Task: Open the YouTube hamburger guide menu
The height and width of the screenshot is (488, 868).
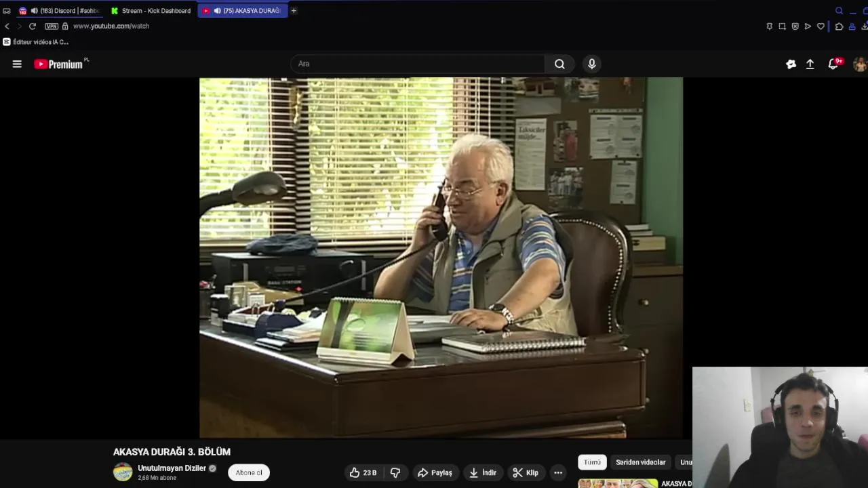Action: tap(17, 64)
